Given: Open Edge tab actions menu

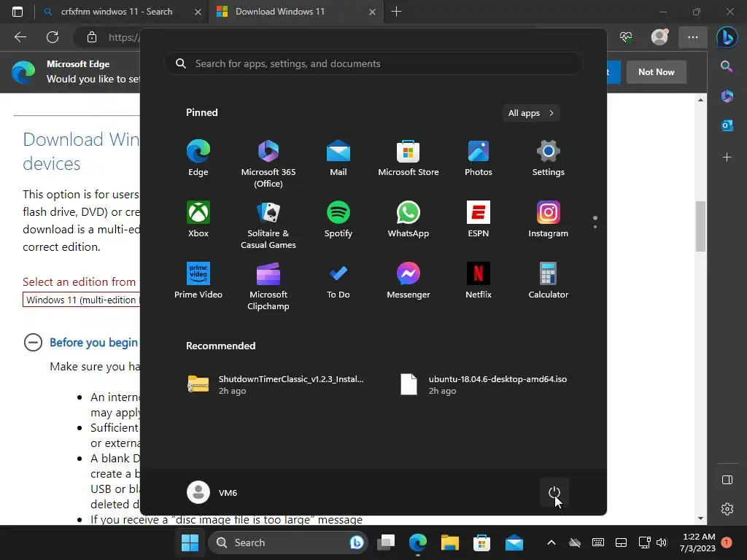Looking at the screenshot, I should click(x=18, y=12).
